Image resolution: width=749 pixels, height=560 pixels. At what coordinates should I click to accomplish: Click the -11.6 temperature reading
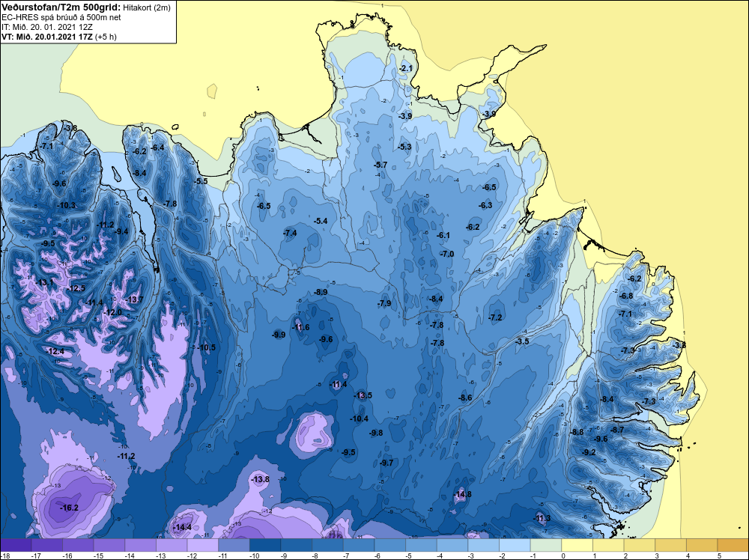coord(301,327)
